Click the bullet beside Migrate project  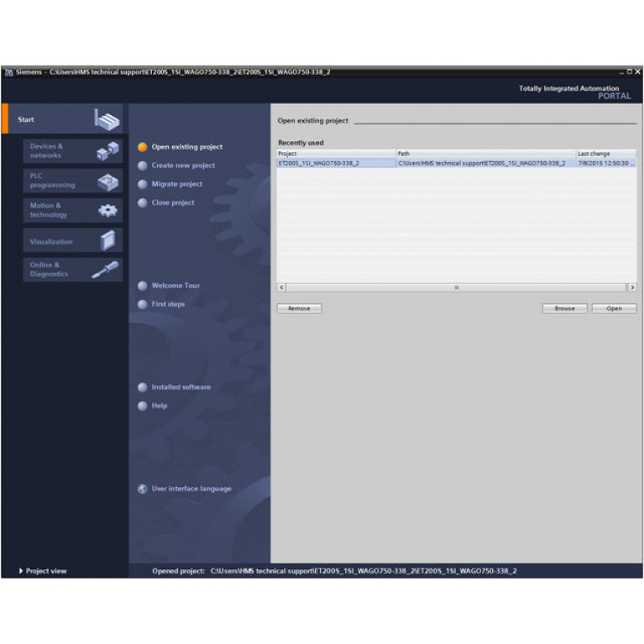coord(143,185)
